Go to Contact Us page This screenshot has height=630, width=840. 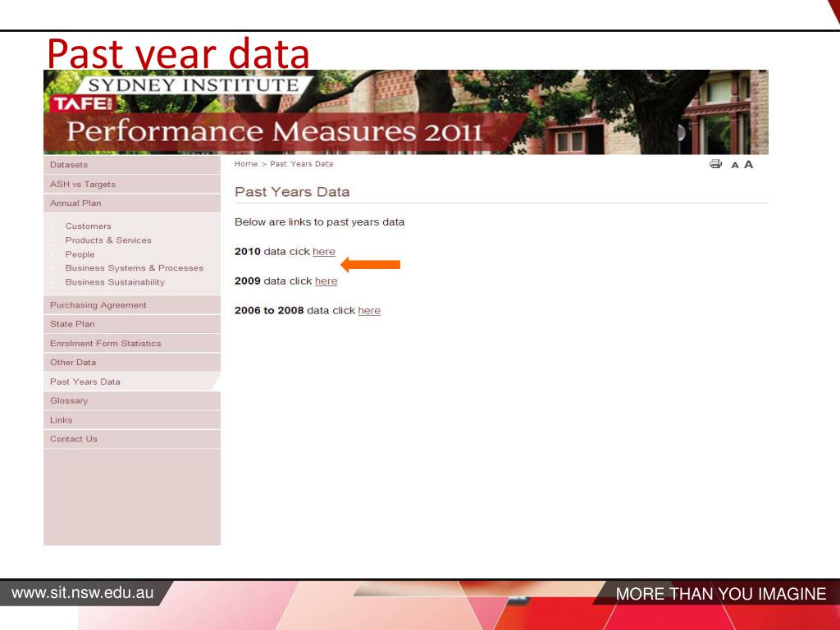[132, 439]
